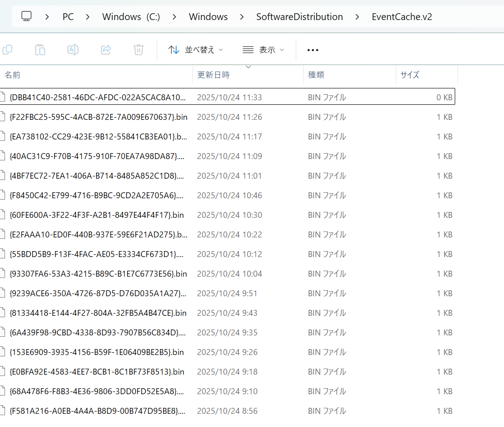The height and width of the screenshot is (427, 504).
Task: Select the file {60FE600A-3F22-4F3F-A2B1-8497E44F4F17}.bin
Action: click(x=228, y=215)
